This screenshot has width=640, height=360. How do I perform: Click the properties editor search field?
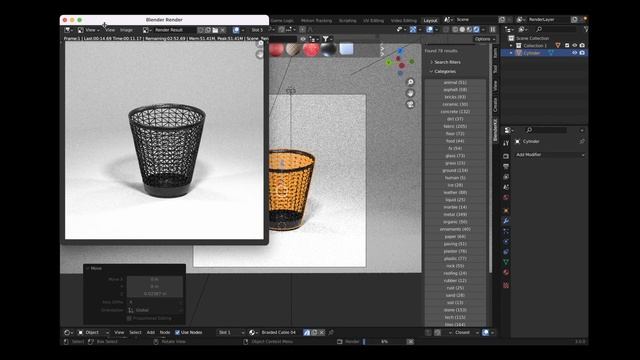click(x=547, y=130)
